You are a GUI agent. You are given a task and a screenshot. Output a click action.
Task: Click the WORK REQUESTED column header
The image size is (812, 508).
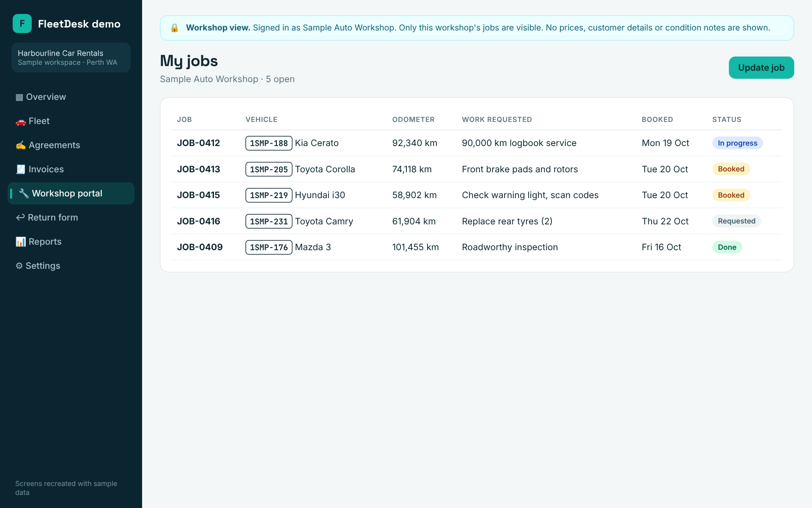pos(497,120)
